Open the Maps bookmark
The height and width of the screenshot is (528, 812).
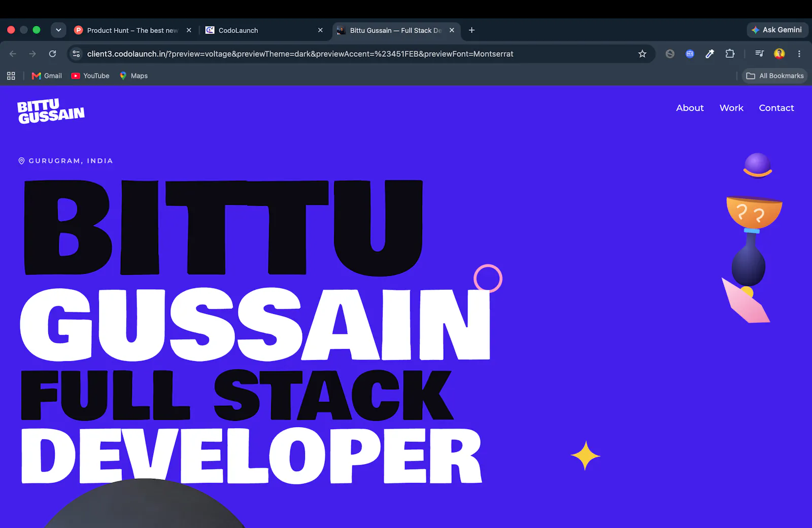[133, 76]
